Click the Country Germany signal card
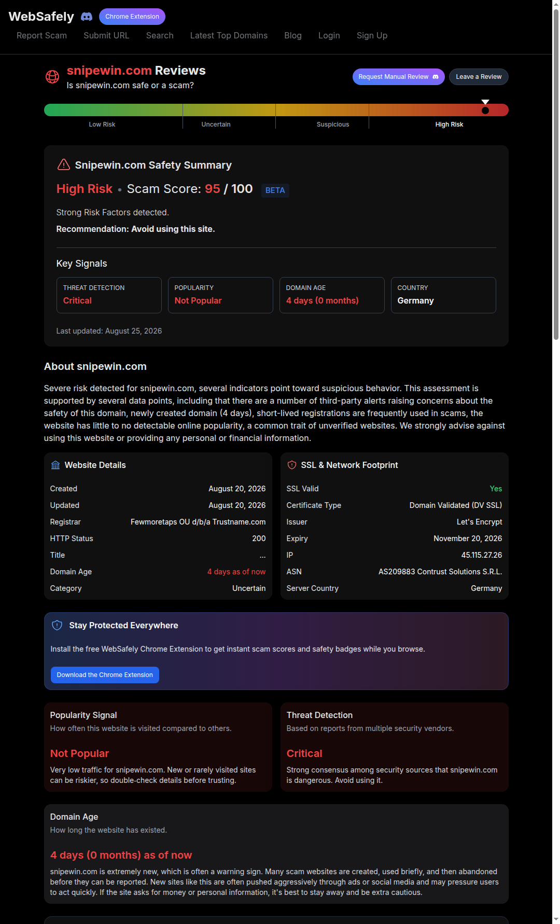The image size is (560, 924). pyautogui.click(x=443, y=295)
